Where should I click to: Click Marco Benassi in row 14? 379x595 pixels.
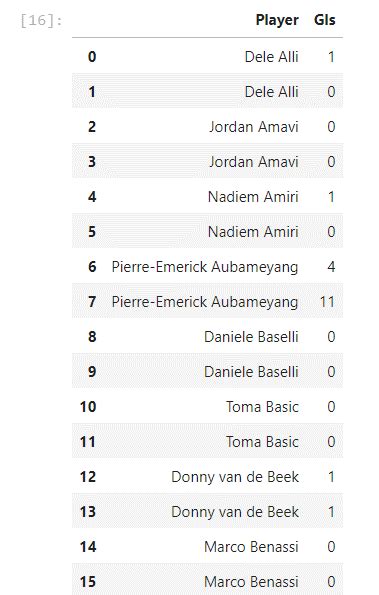[251, 547]
